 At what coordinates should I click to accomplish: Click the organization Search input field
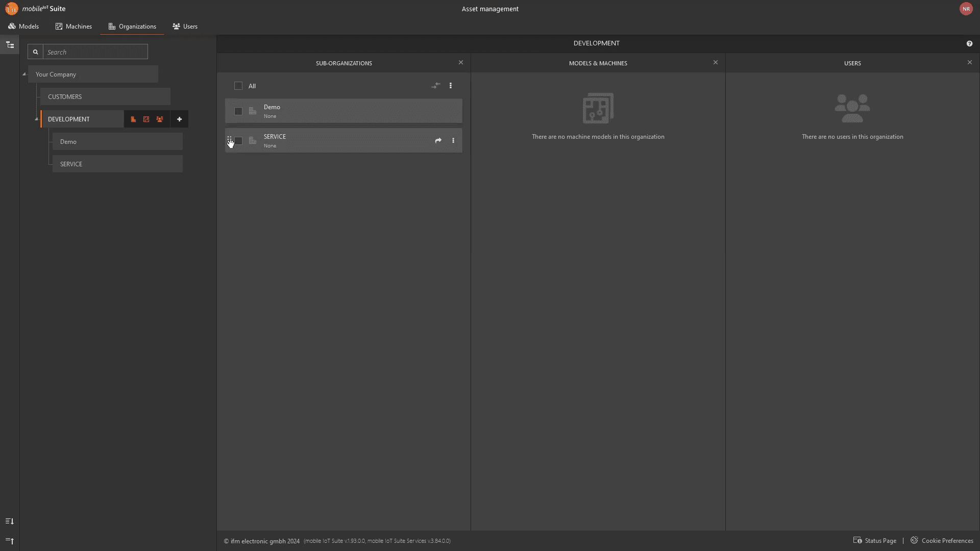95,52
